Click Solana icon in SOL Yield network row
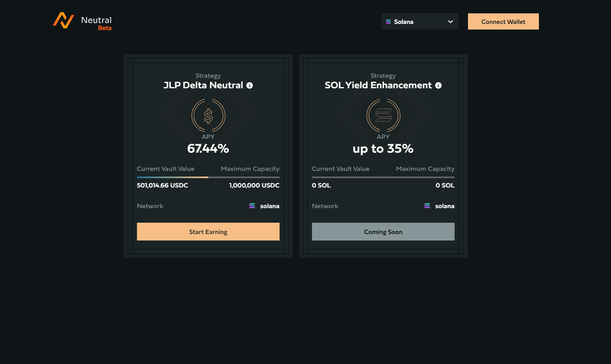This screenshot has height=364, width=611. pos(427,206)
